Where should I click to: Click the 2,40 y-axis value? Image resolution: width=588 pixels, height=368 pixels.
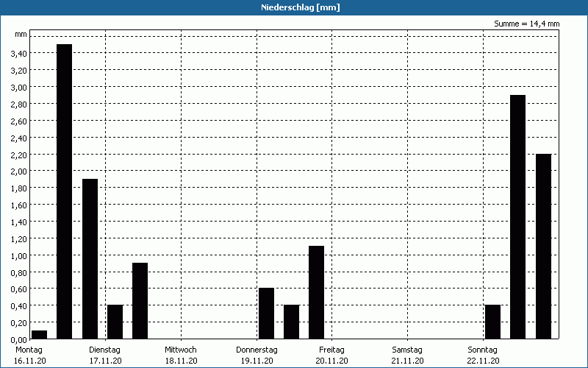[19, 138]
